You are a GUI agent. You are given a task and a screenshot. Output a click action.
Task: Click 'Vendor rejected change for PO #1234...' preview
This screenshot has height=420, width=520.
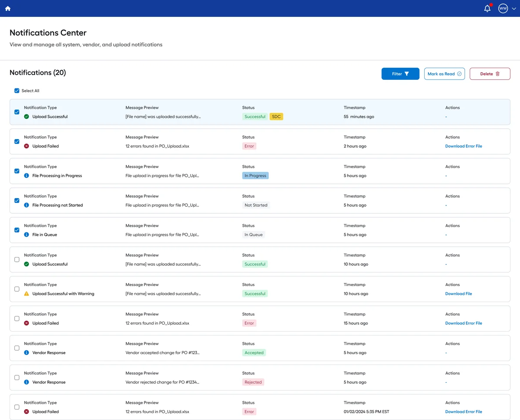pos(162,382)
